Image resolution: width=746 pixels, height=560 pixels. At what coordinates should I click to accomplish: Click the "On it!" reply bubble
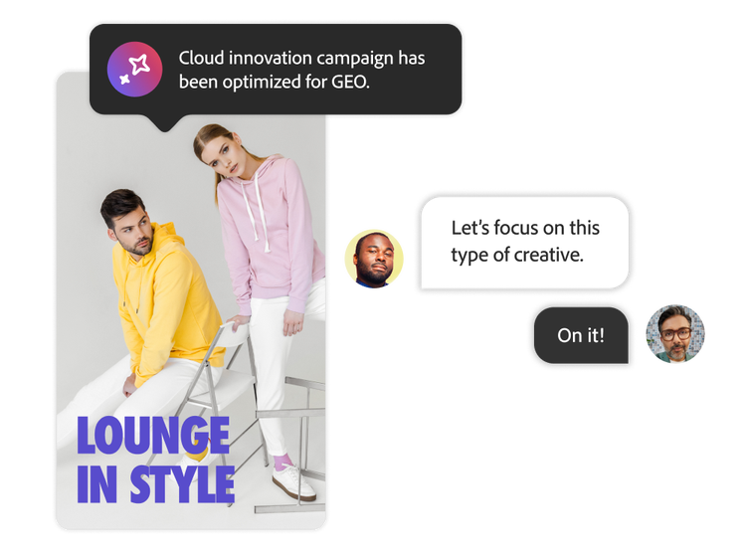click(x=580, y=335)
